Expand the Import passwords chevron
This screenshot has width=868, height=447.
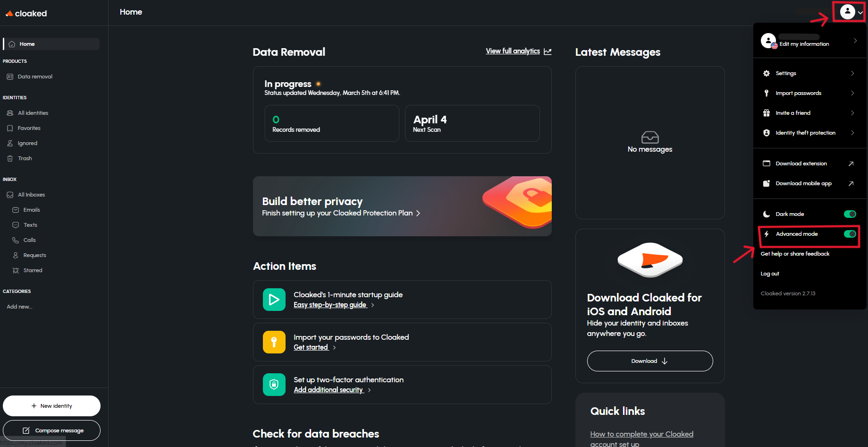point(852,93)
